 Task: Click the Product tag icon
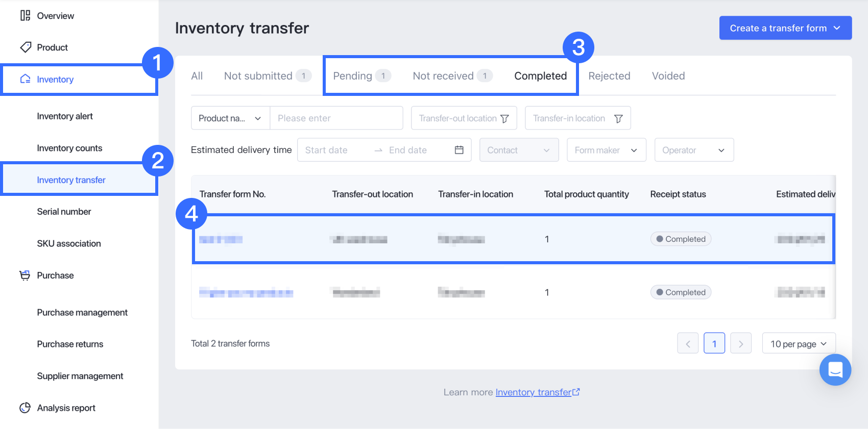coord(26,47)
